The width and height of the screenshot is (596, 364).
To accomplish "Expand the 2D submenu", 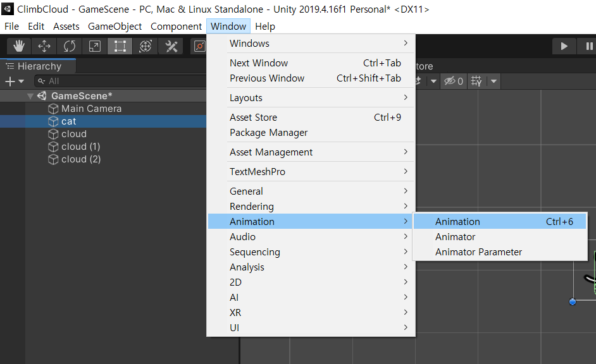I will (312, 282).
